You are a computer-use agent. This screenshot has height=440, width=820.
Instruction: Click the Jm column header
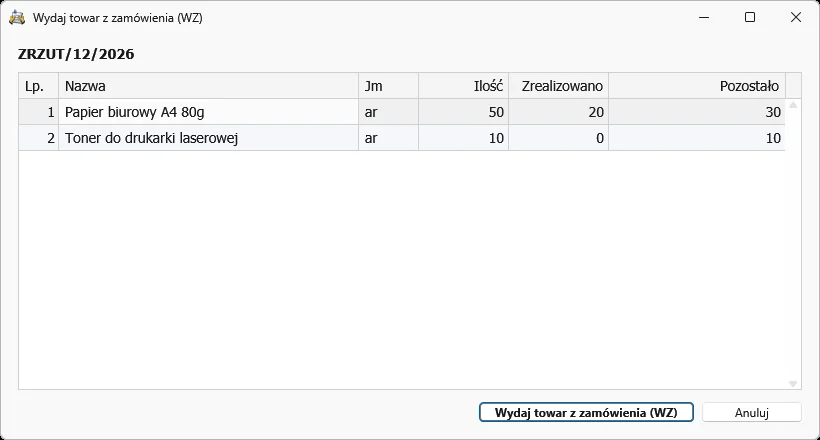pyautogui.click(x=389, y=86)
